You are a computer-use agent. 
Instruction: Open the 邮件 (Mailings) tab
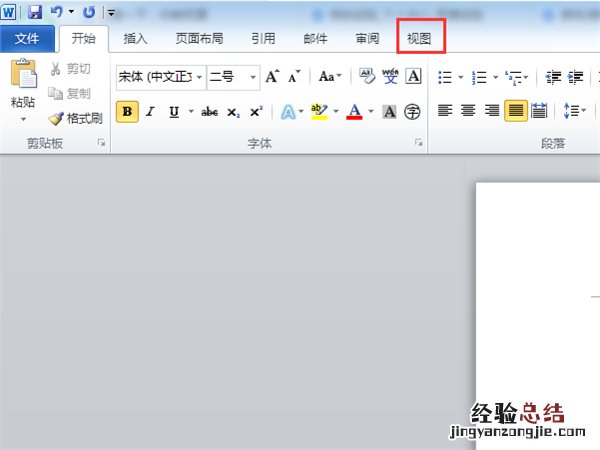click(315, 39)
